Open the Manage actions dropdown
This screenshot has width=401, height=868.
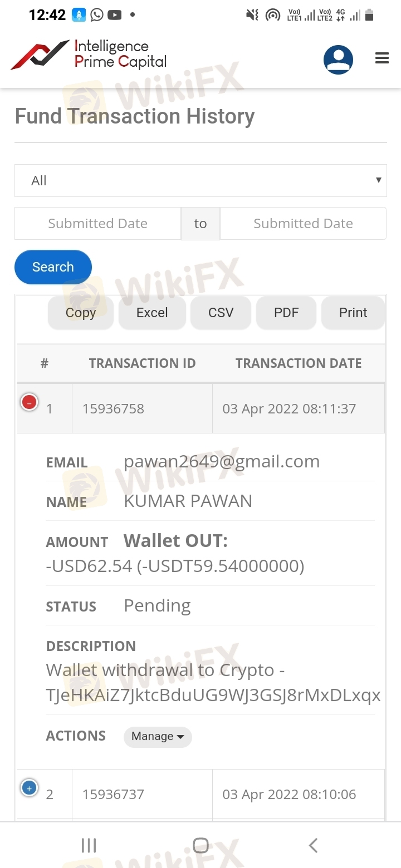click(158, 736)
